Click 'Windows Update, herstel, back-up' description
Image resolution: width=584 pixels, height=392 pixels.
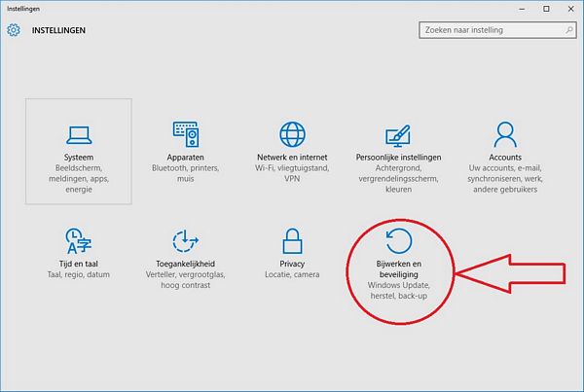(x=399, y=291)
